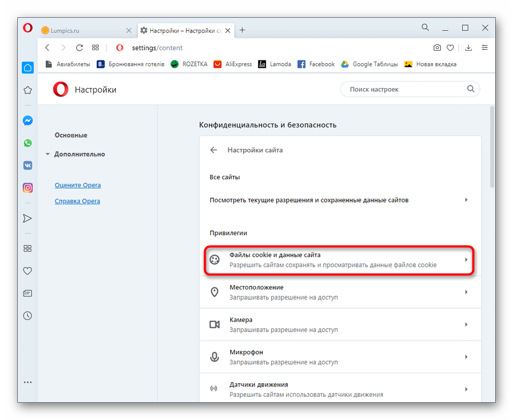Open sidebar setup three dots
Screen dimensions: 513x420
pyautogui.click(x=28, y=382)
